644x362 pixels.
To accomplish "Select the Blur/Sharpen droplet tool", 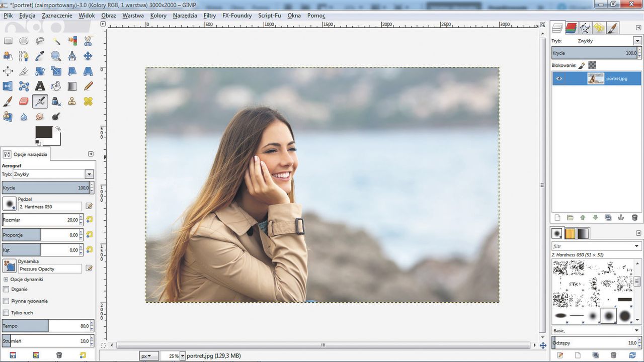I will (24, 117).
